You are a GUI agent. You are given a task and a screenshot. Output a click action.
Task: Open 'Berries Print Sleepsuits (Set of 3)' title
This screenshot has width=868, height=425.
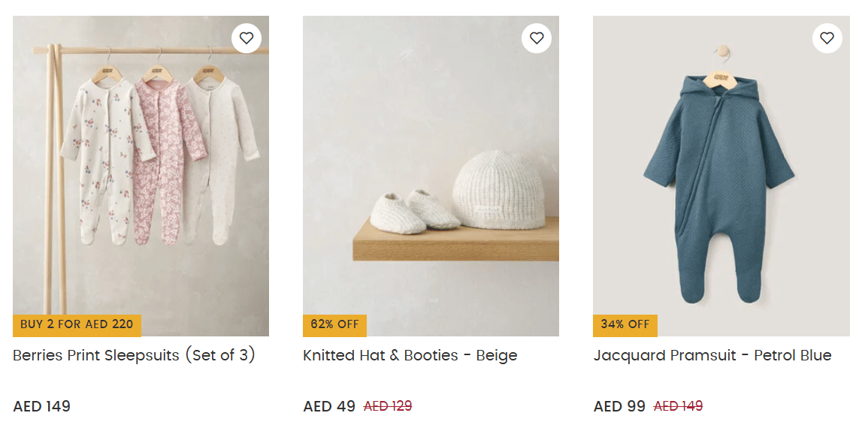135,356
